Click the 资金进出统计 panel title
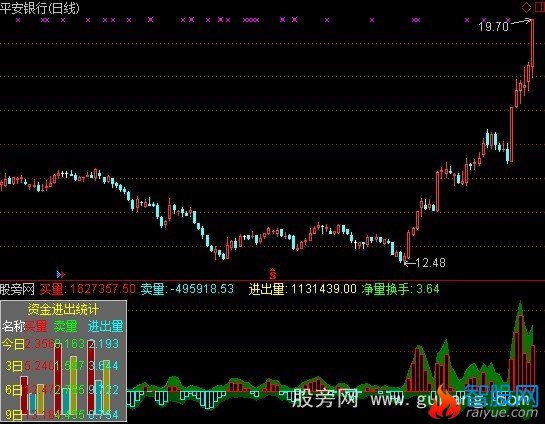Viewport: 545px width, 424px height. (63, 309)
